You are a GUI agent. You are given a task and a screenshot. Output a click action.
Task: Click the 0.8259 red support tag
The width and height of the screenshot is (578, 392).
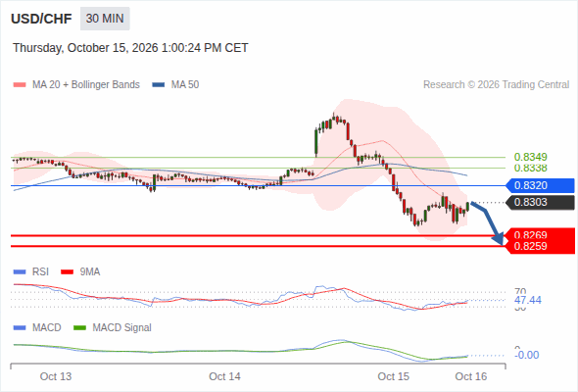coord(540,246)
